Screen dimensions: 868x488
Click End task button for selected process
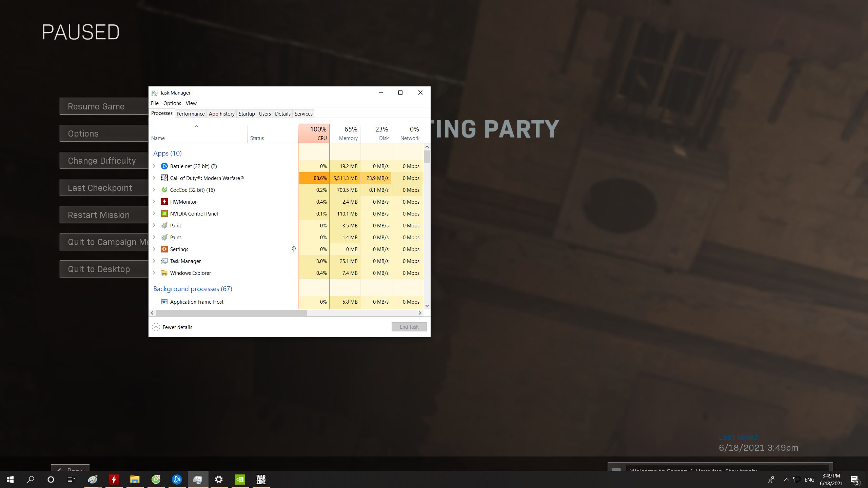pyautogui.click(x=409, y=327)
